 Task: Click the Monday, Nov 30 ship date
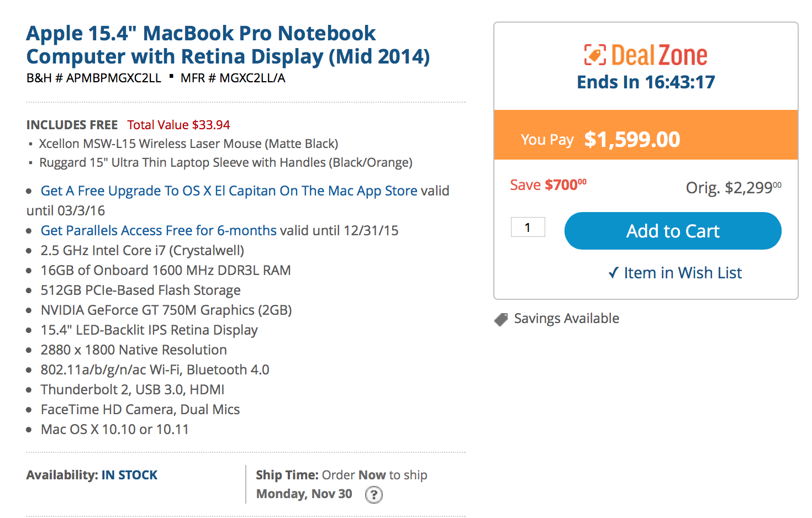pyautogui.click(x=304, y=494)
